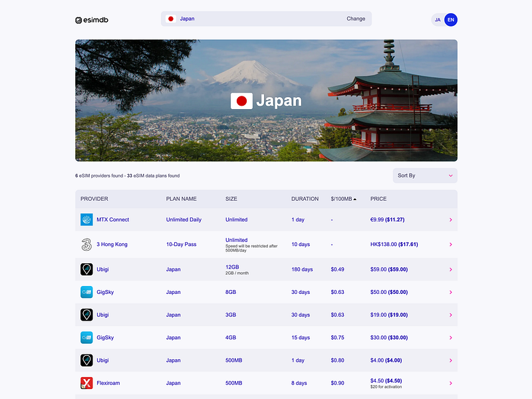Viewport: 532px width, 399px height.
Task: Open the 3 Hong Kong provider logo
Action: point(86,244)
